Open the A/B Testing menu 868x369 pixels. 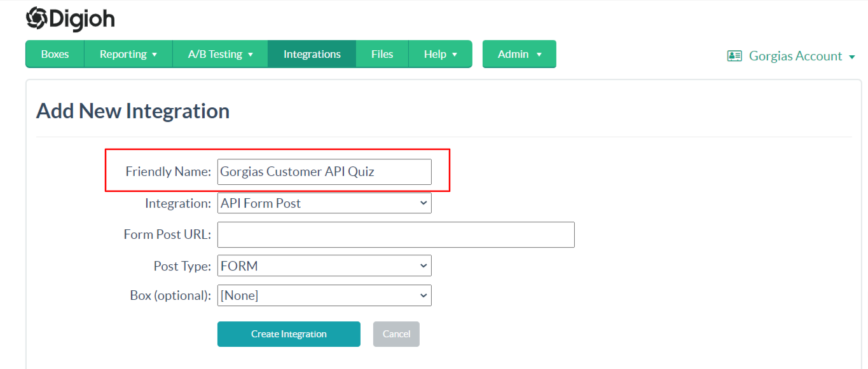tap(220, 54)
